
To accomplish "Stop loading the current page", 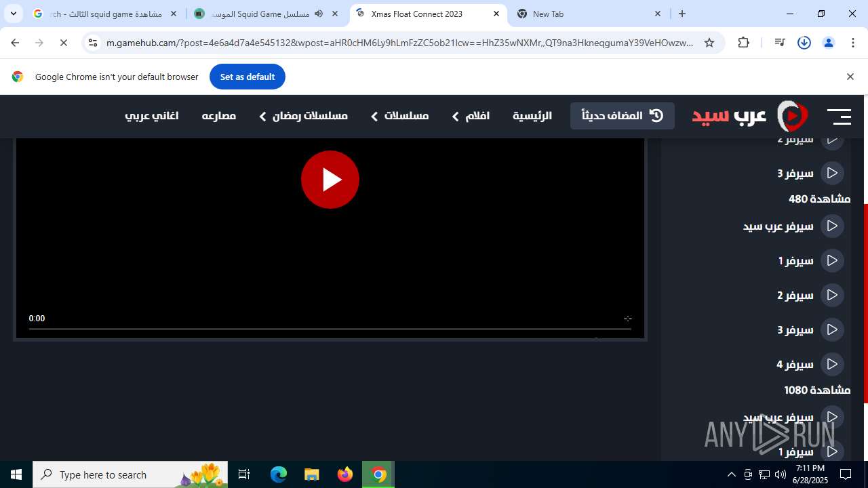I will coord(64,43).
